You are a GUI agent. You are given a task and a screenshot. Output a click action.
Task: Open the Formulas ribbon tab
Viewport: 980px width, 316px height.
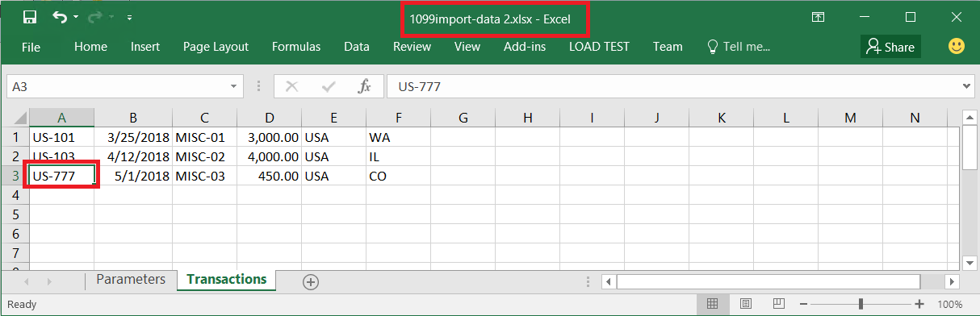295,47
